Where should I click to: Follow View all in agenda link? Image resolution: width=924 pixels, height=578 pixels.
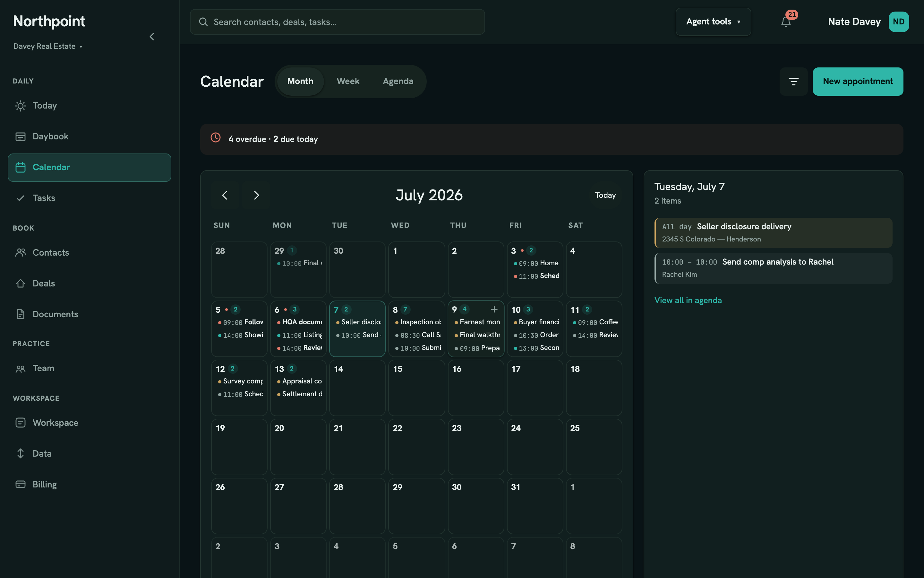(x=688, y=301)
